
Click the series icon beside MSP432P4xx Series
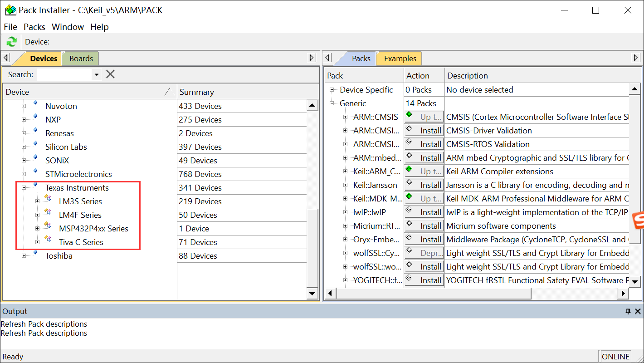pyautogui.click(x=48, y=226)
